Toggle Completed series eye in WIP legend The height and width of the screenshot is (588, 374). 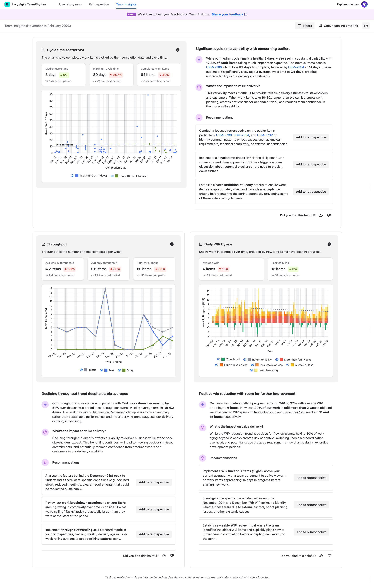tap(218, 359)
